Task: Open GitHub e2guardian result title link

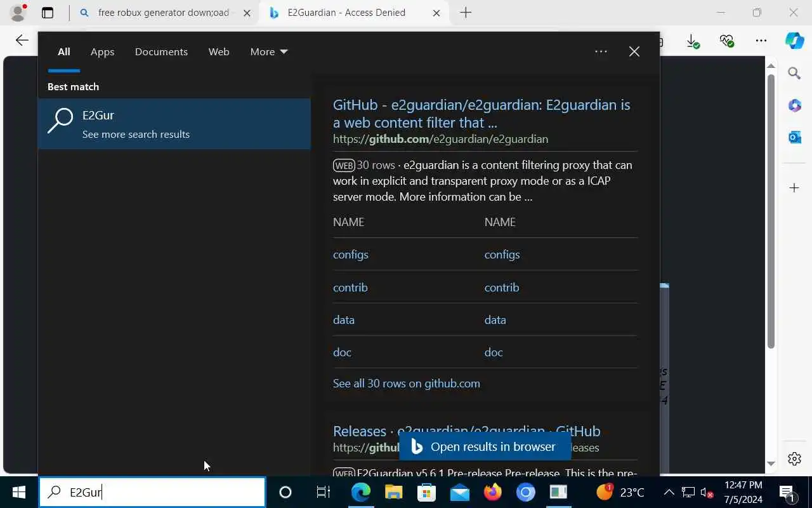Action: [x=481, y=114]
